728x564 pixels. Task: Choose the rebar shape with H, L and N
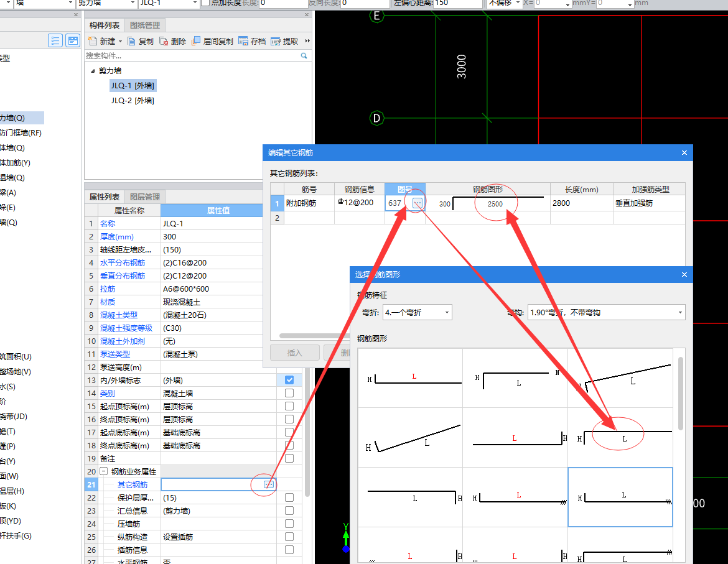click(x=515, y=378)
